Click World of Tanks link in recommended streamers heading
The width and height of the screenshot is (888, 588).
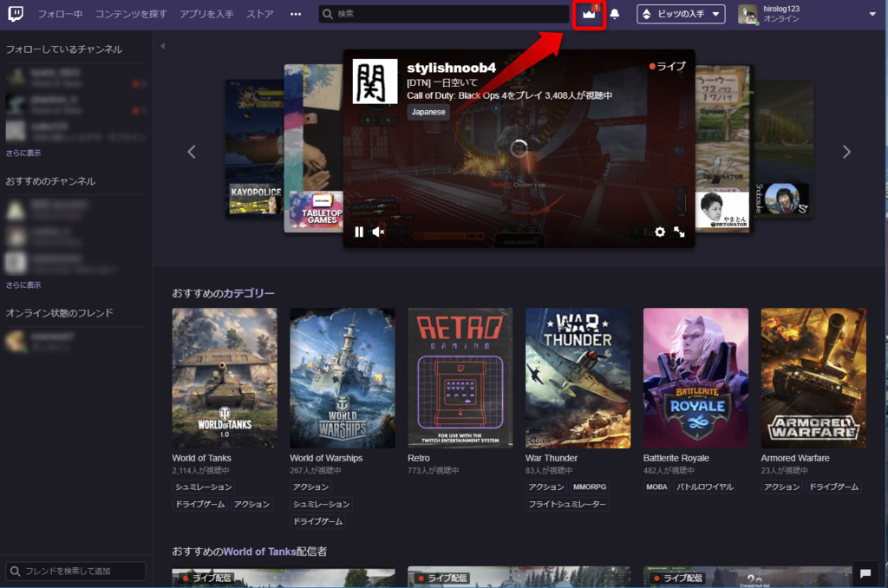[x=259, y=552]
